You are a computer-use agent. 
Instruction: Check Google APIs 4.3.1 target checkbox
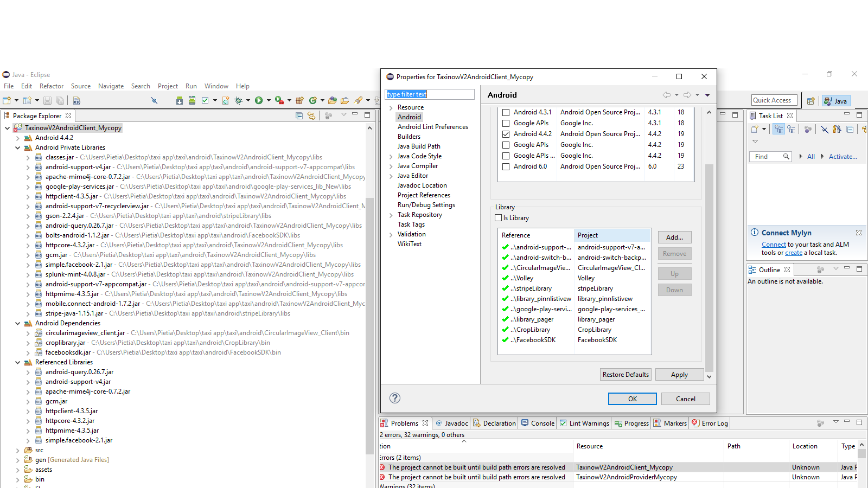click(x=506, y=123)
